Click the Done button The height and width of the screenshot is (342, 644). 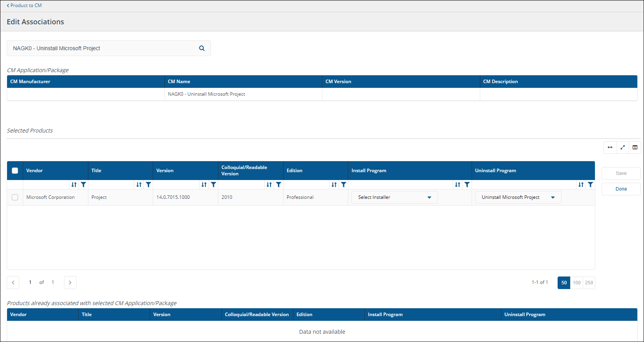[x=621, y=189]
